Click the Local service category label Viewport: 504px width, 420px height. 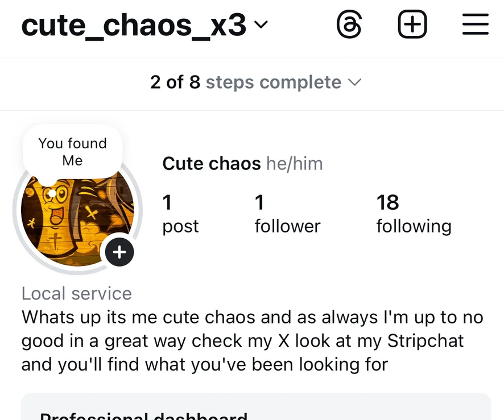[77, 293]
